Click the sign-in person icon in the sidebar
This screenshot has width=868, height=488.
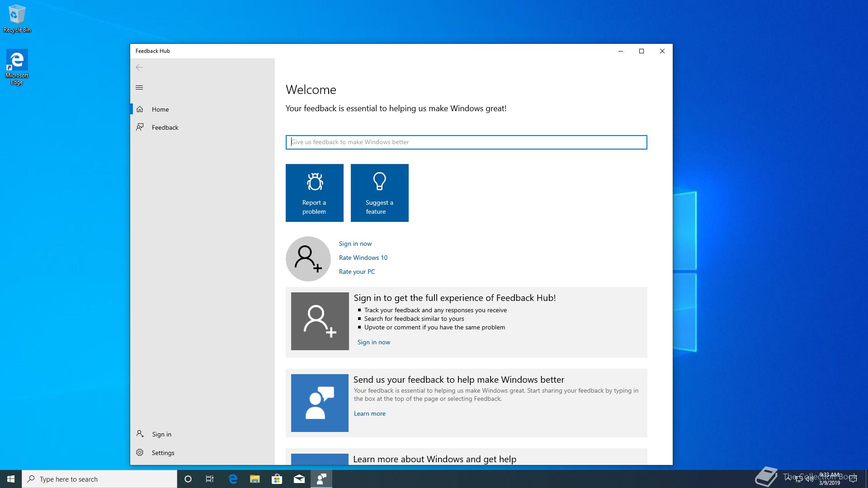pyautogui.click(x=140, y=434)
